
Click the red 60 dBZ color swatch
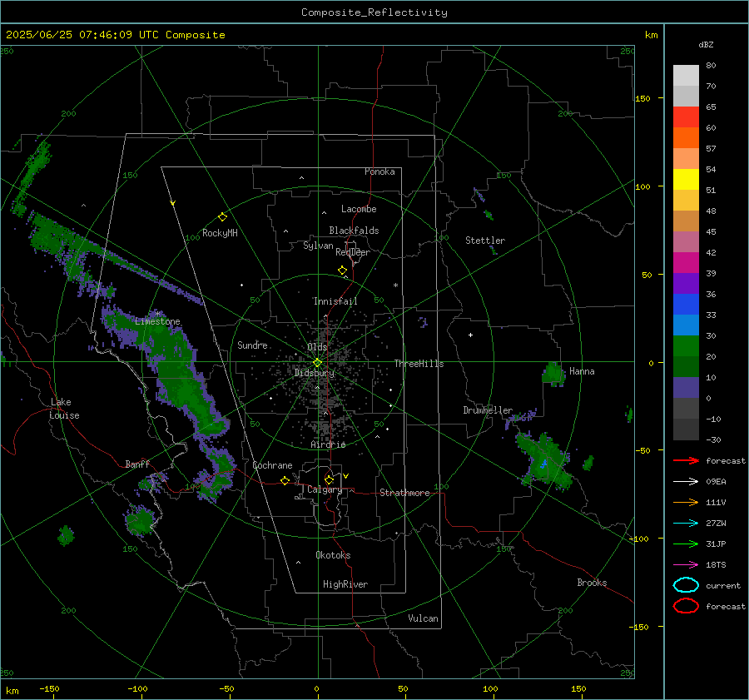(686, 117)
